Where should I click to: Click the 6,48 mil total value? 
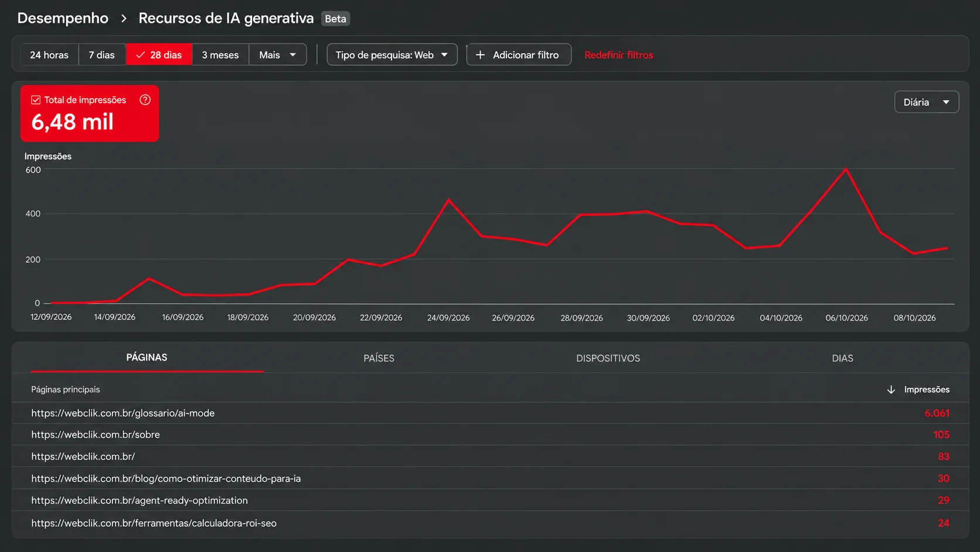[72, 122]
